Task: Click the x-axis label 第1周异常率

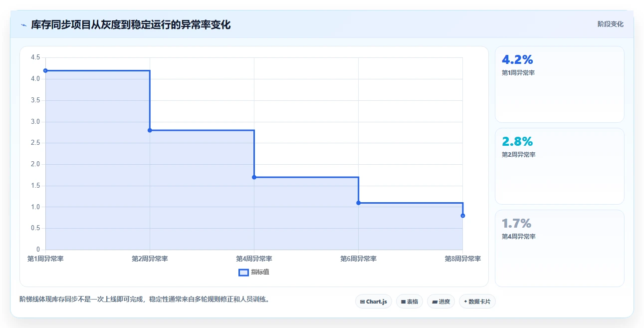Action: coord(45,259)
